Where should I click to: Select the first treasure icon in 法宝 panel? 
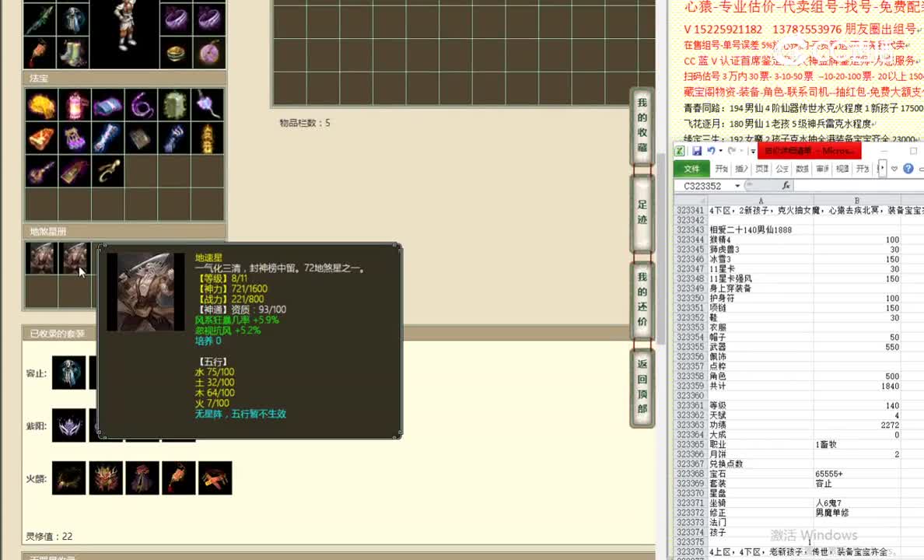(x=40, y=105)
